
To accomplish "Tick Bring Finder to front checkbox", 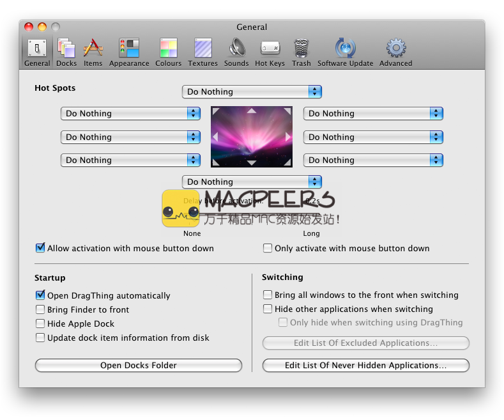I will click(x=41, y=309).
